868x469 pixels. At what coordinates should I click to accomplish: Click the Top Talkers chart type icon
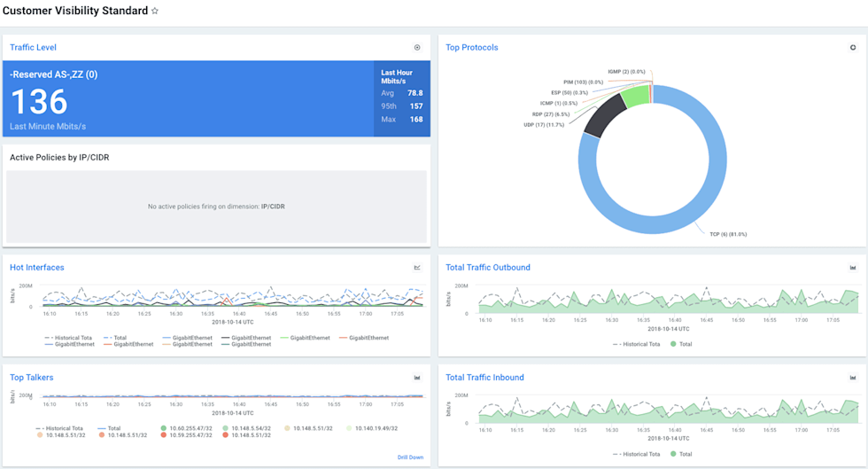coord(417,378)
